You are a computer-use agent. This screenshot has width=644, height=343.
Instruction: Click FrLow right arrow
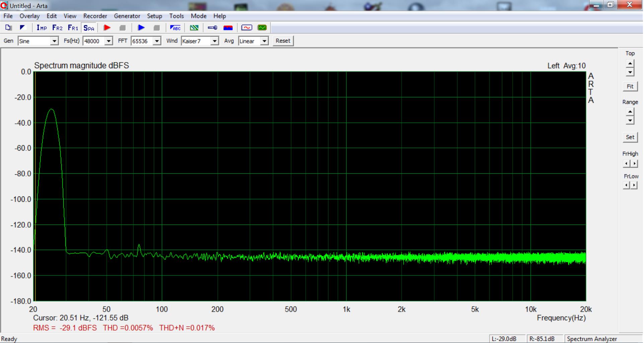tap(634, 185)
